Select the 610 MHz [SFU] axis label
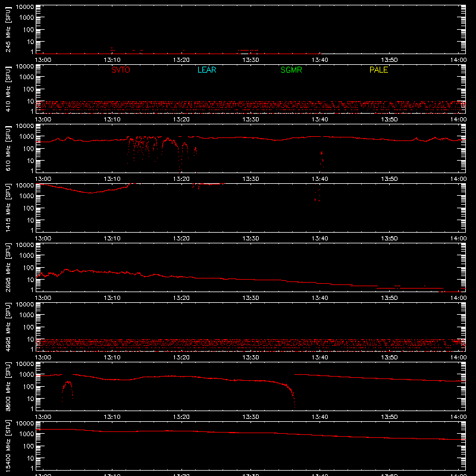Screen dimensions: 476x476 pyautogui.click(x=8, y=149)
